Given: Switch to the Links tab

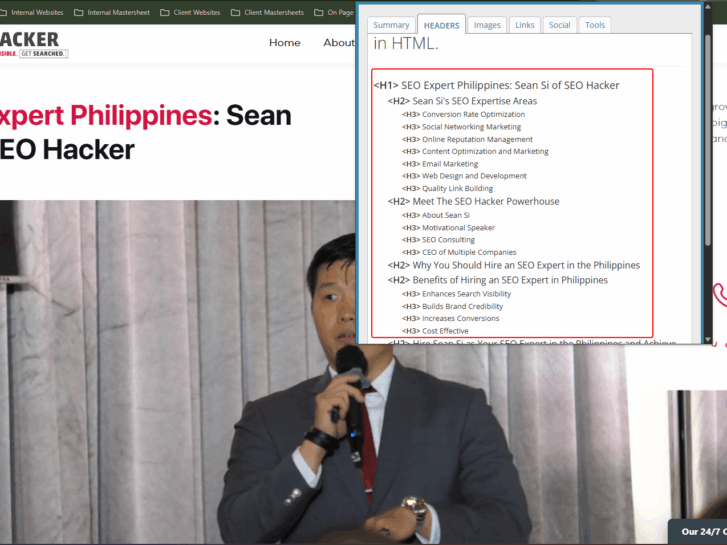Looking at the screenshot, I should (524, 25).
